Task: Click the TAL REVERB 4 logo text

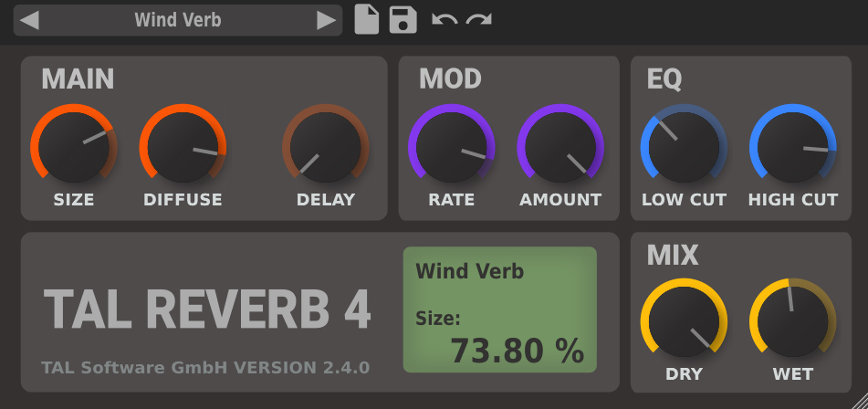Action: pyautogui.click(x=207, y=309)
